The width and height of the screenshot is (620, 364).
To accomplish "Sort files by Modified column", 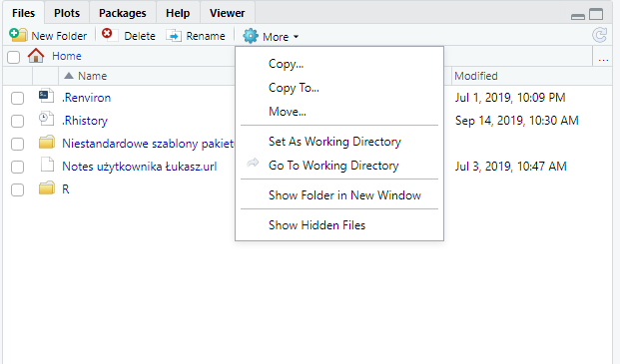I will point(475,76).
